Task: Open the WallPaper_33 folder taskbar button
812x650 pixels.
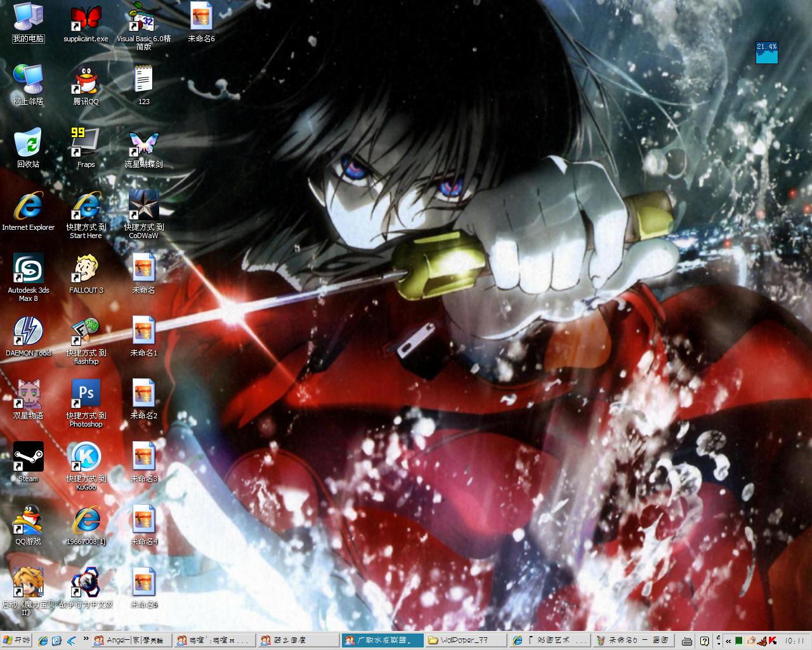Action: (466, 640)
